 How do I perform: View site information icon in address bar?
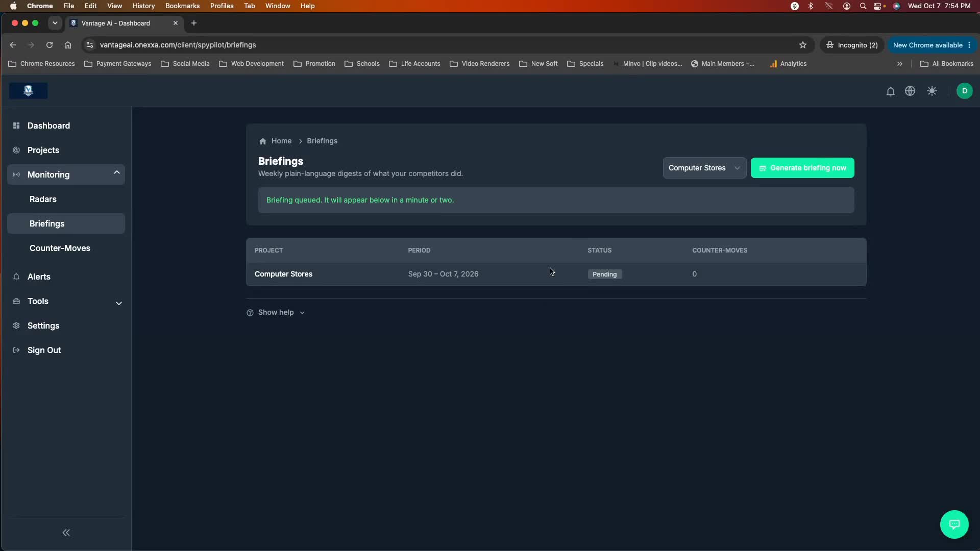coord(90,45)
